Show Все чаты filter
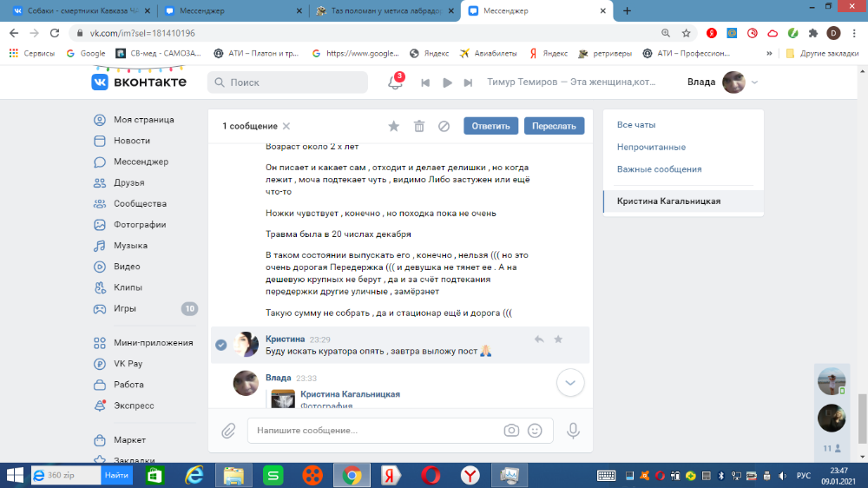This screenshot has height=488, width=868. [x=636, y=125]
